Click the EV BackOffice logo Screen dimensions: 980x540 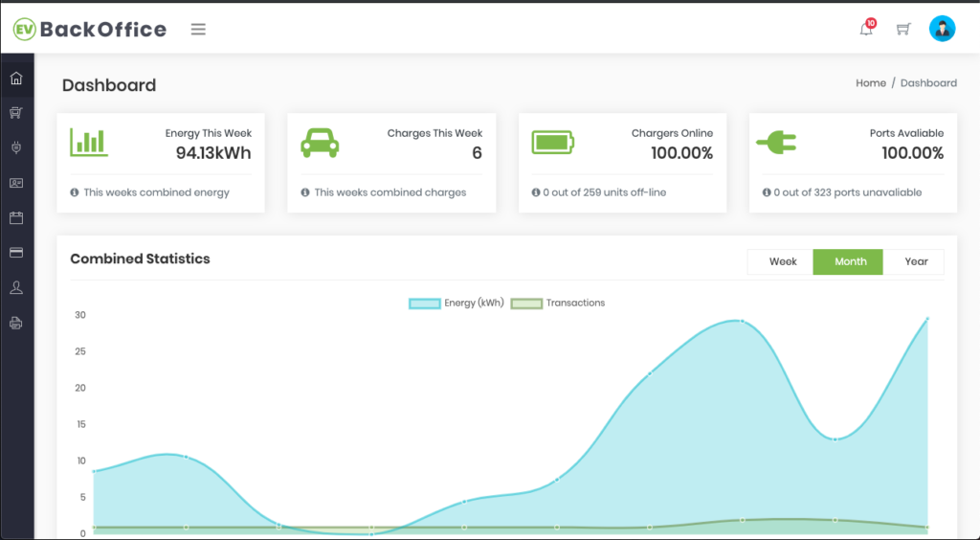click(90, 29)
